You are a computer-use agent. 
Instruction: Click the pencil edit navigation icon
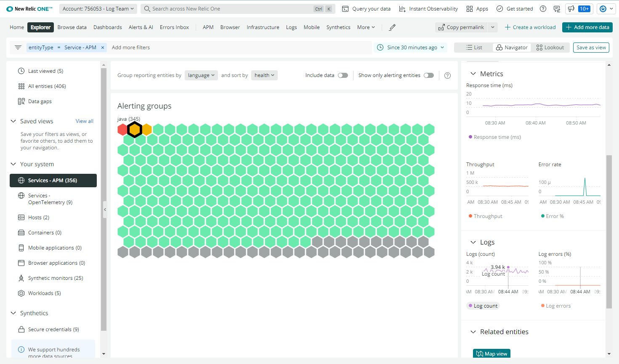[x=392, y=27]
